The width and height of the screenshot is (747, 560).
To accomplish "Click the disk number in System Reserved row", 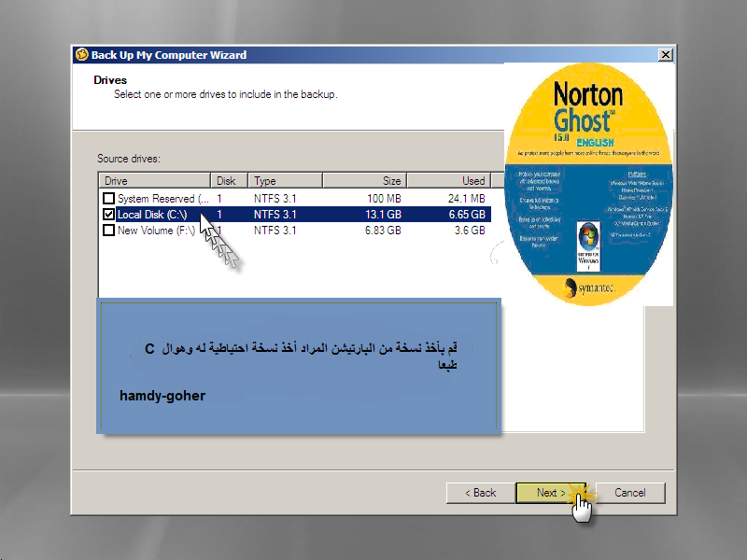I will coord(219,199).
